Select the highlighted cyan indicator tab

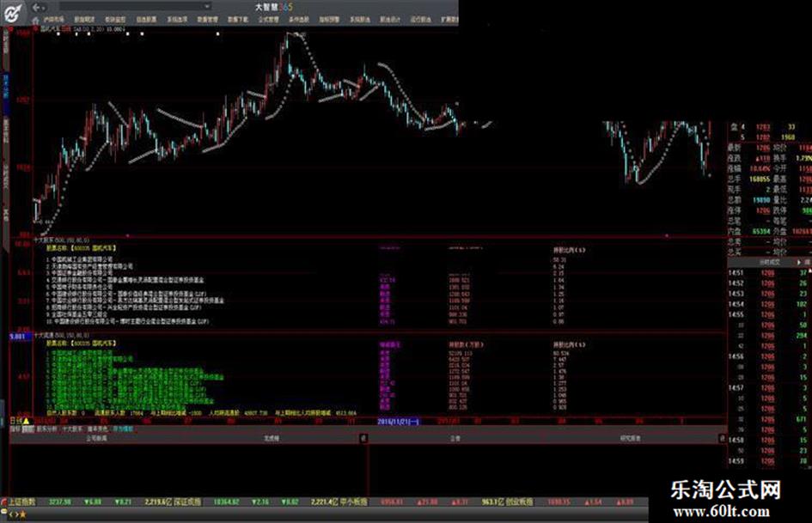[x=123, y=429]
